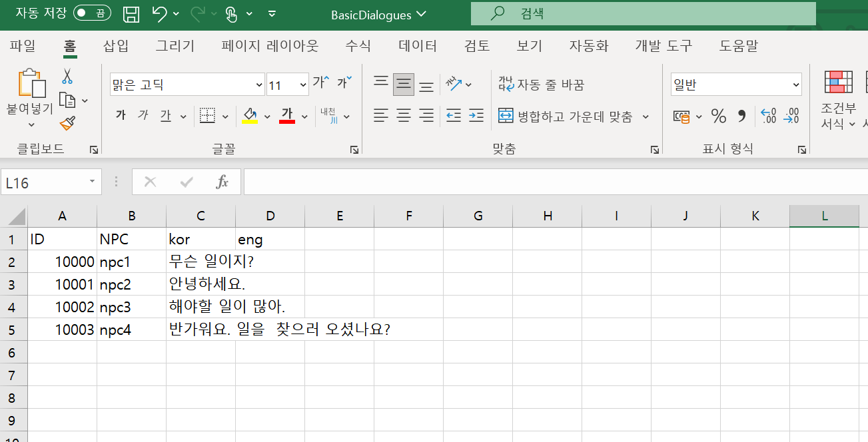868x442 pixels.
Task: Click the Copy icon
Action: (67, 100)
